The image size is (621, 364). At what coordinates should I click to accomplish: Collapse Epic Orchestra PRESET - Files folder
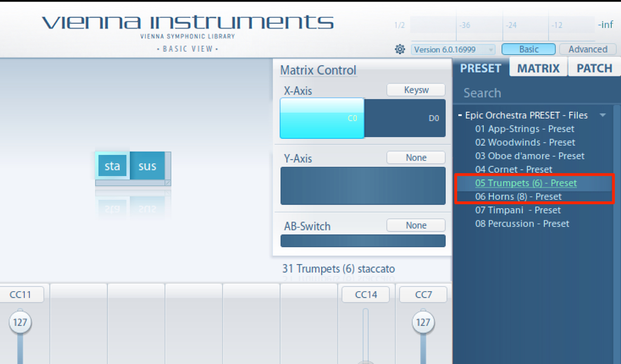(460, 115)
